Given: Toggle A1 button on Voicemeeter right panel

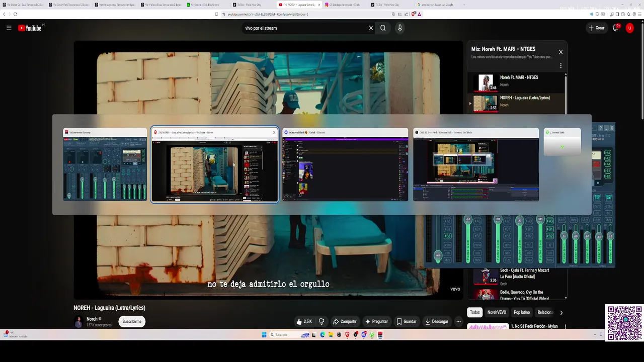Looking at the screenshot, I should click(608, 152).
